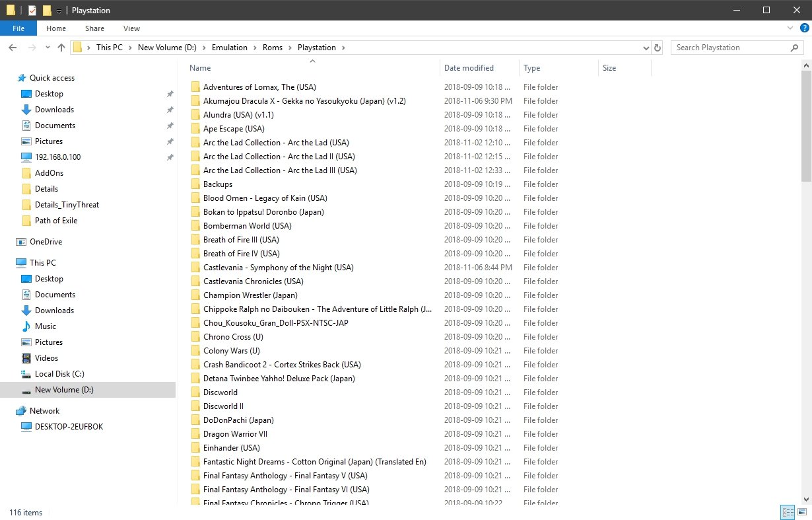
Task: Go back with the Back arrow
Action: (13, 48)
